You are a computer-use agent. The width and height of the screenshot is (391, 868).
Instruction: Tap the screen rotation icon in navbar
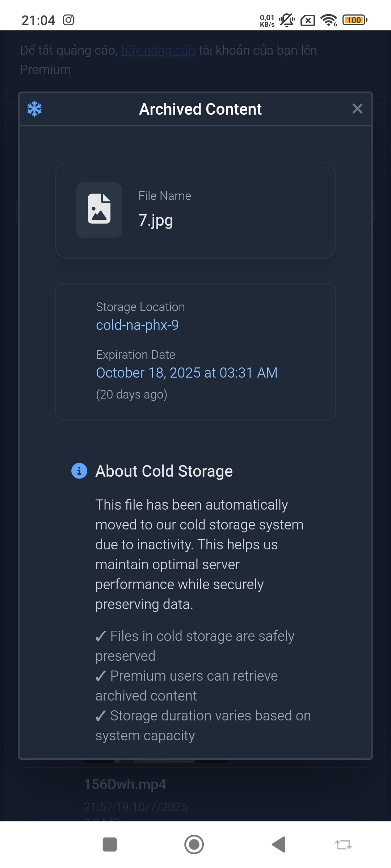343,844
